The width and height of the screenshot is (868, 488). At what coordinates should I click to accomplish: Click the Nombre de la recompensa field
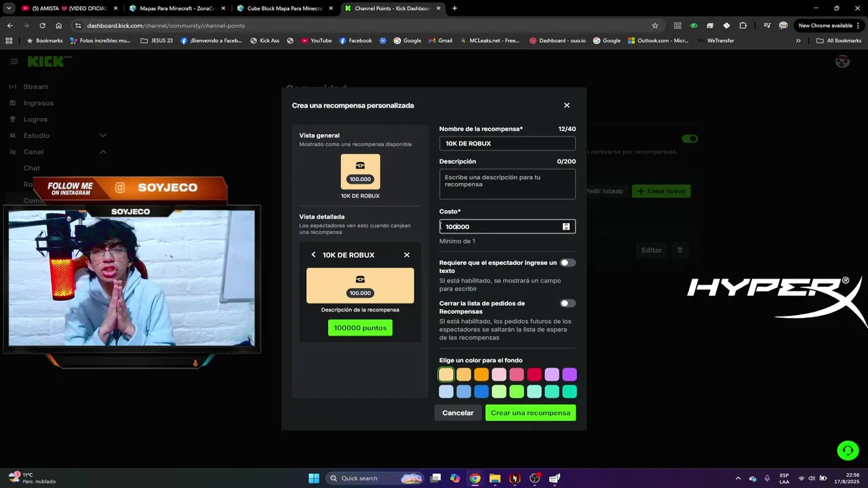507,144
